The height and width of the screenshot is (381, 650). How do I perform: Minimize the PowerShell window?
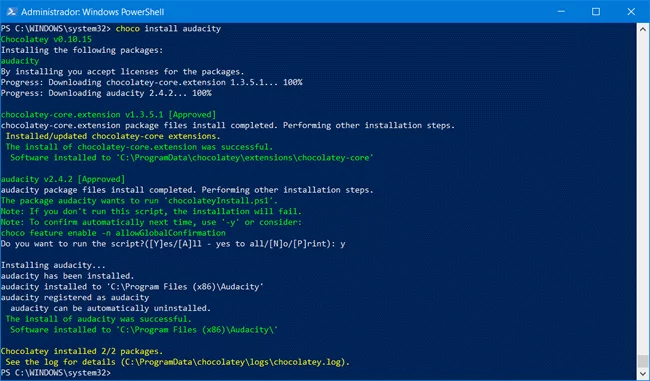(561, 12)
